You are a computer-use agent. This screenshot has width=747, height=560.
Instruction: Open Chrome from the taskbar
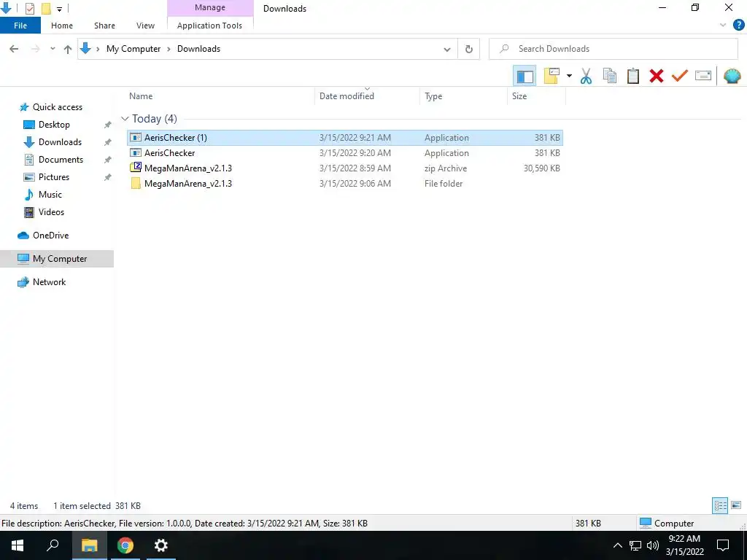pyautogui.click(x=125, y=545)
